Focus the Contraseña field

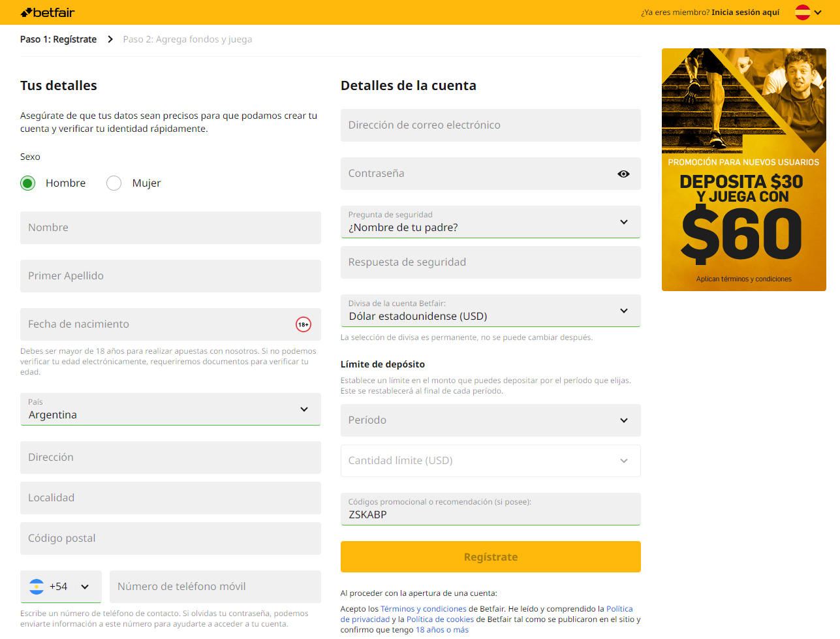point(491,174)
